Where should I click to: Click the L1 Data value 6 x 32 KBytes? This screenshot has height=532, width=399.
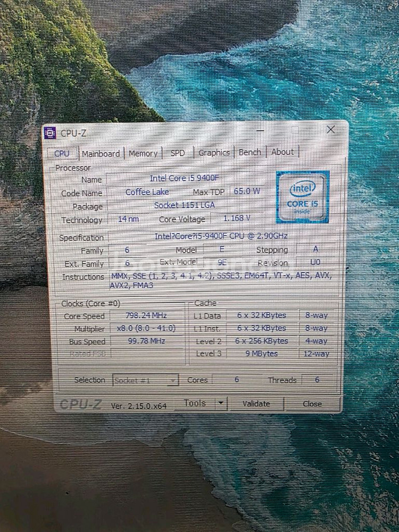262,315
